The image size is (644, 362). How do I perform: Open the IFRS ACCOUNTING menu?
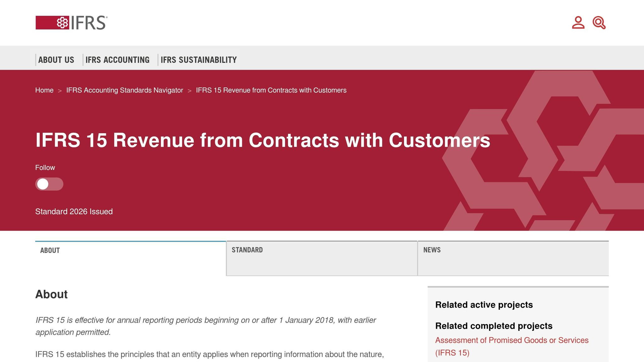tap(118, 60)
